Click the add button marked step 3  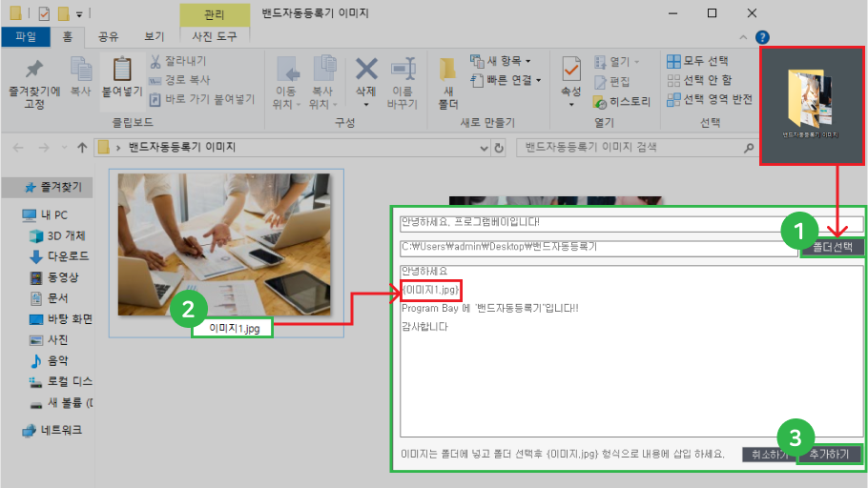point(830,454)
